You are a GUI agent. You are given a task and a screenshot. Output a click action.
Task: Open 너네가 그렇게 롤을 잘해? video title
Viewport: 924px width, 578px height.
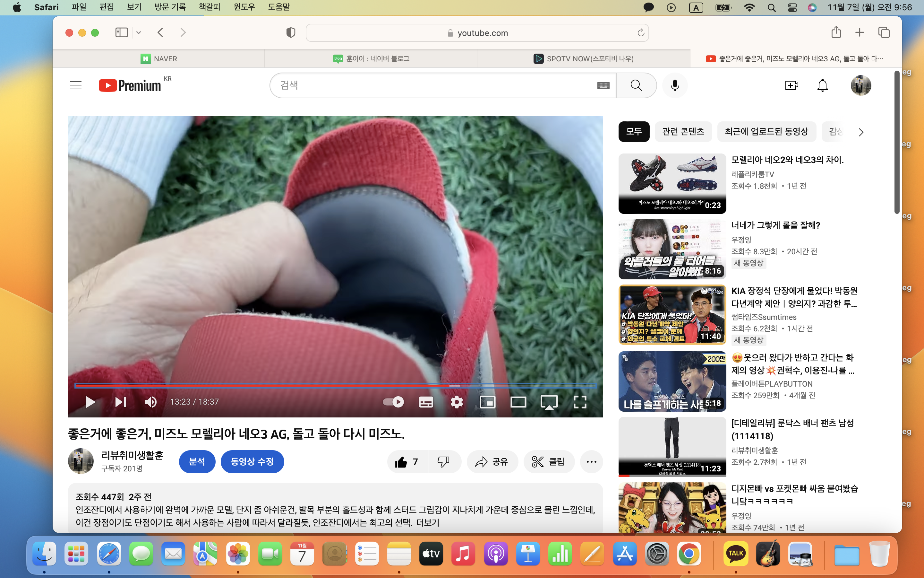point(775,225)
